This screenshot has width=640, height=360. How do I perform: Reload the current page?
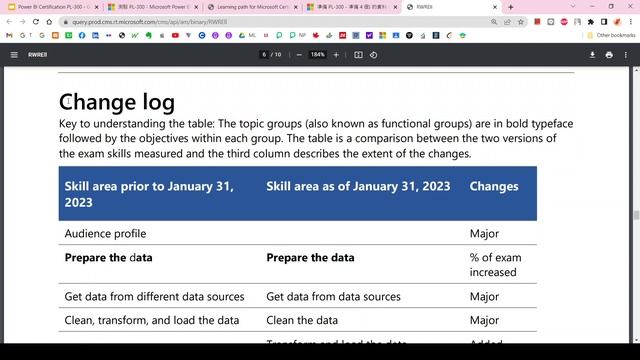(36, 22)
